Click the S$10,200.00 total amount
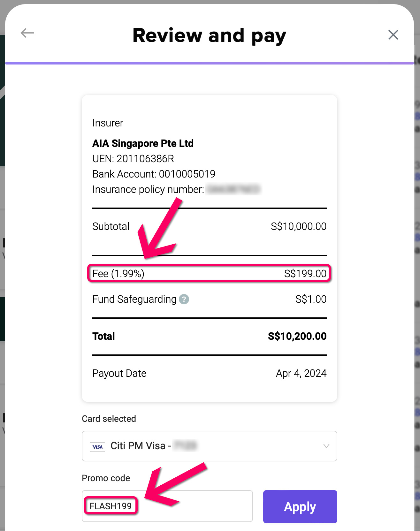This screenshot has width=420, height=531. [x=297, y=336]
